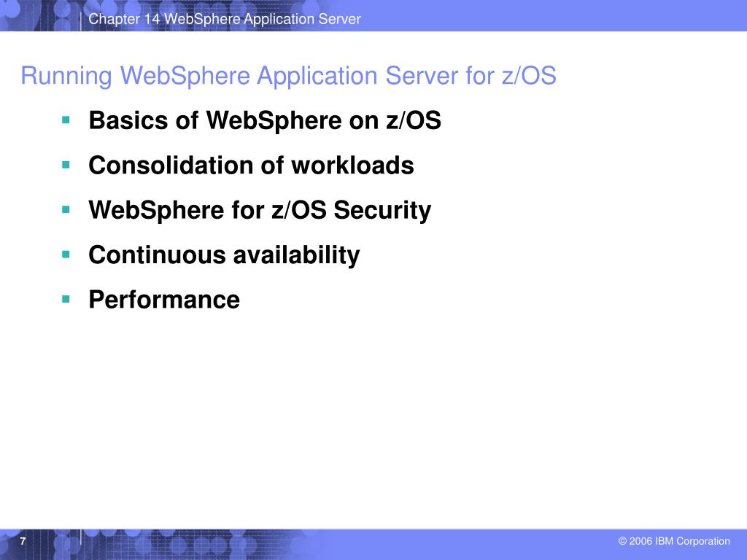This screenshot has width=747, height=560.
Task: Click the "Consolidation of workloads" bullet text
Action: 251,166
